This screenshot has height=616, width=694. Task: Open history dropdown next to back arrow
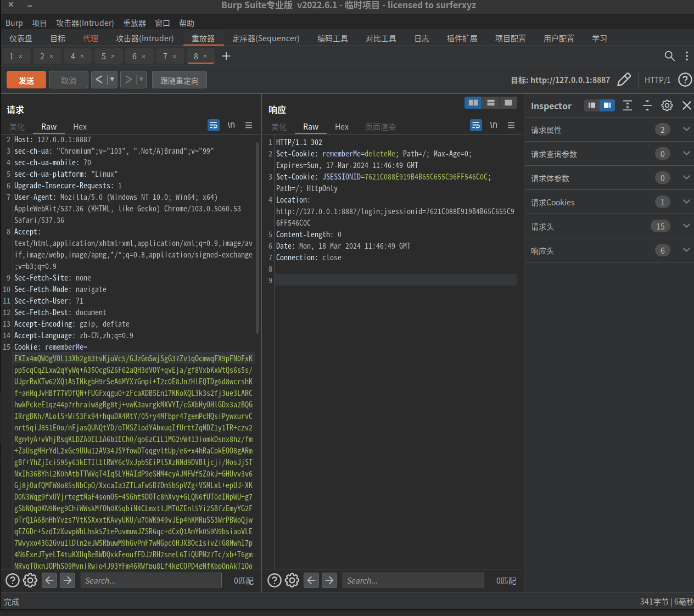[112, 80]
